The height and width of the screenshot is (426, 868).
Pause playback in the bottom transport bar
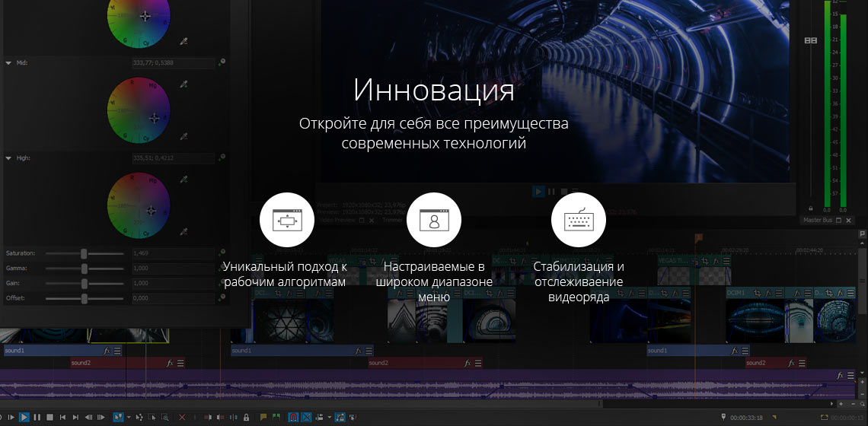point(37,417)
